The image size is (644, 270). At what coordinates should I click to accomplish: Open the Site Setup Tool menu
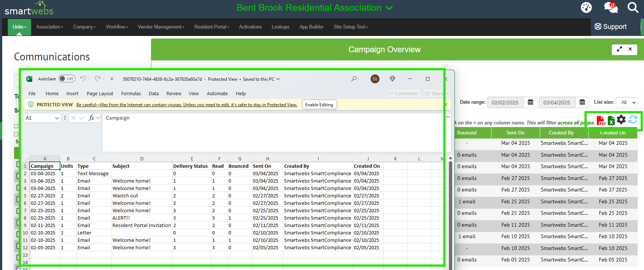click(x=351, y=27)
